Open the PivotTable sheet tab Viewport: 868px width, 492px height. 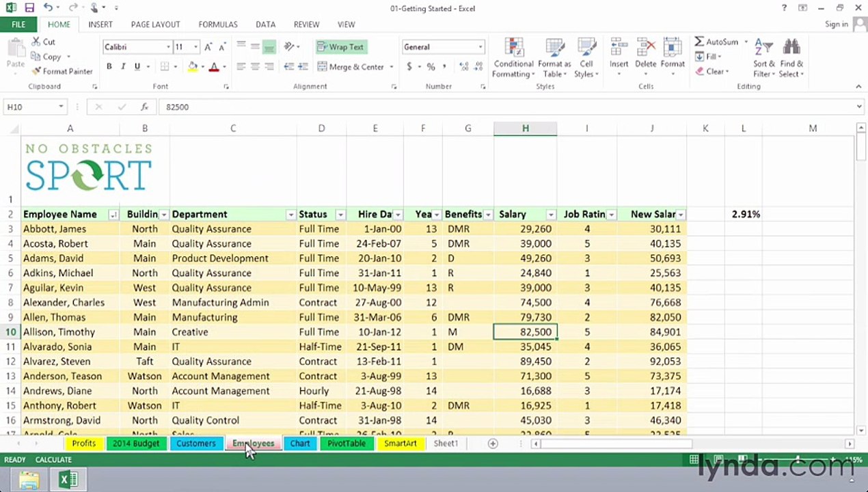pos(346,443)
